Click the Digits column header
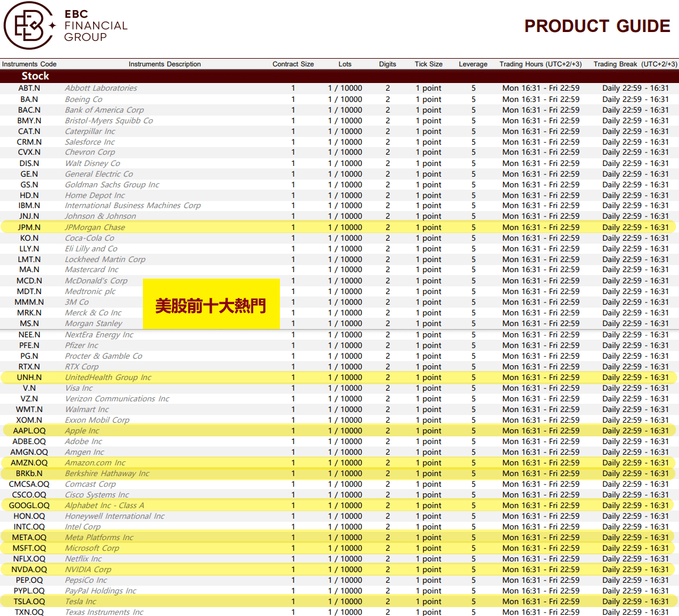Screen dimensions: 679x616 click(388, 64)
